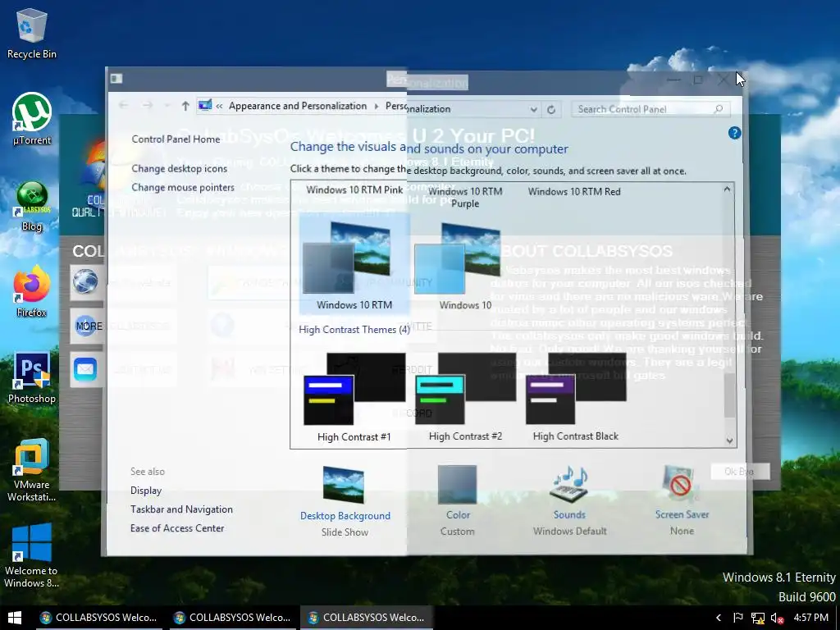Click the Search Control Panel field
The width and height of the screenshot is (840, 630).
651,109
